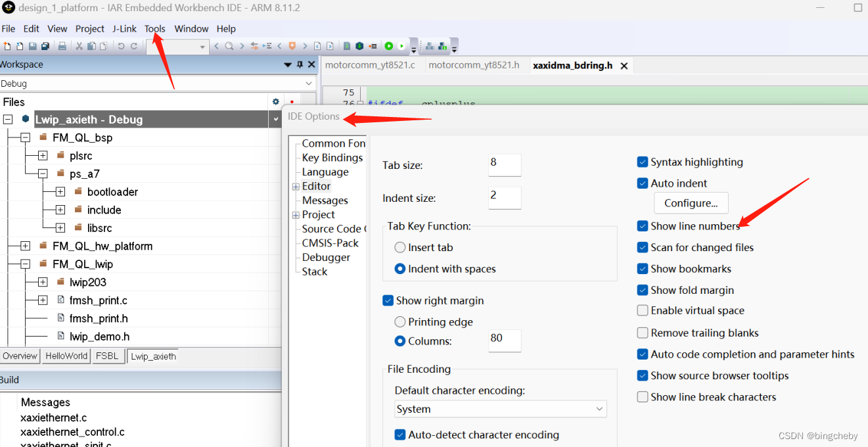Image resolution: width=868 pixels, height=447 pixels.
Task: Expand the Project category in IDE Options
Action: point(296,215)
